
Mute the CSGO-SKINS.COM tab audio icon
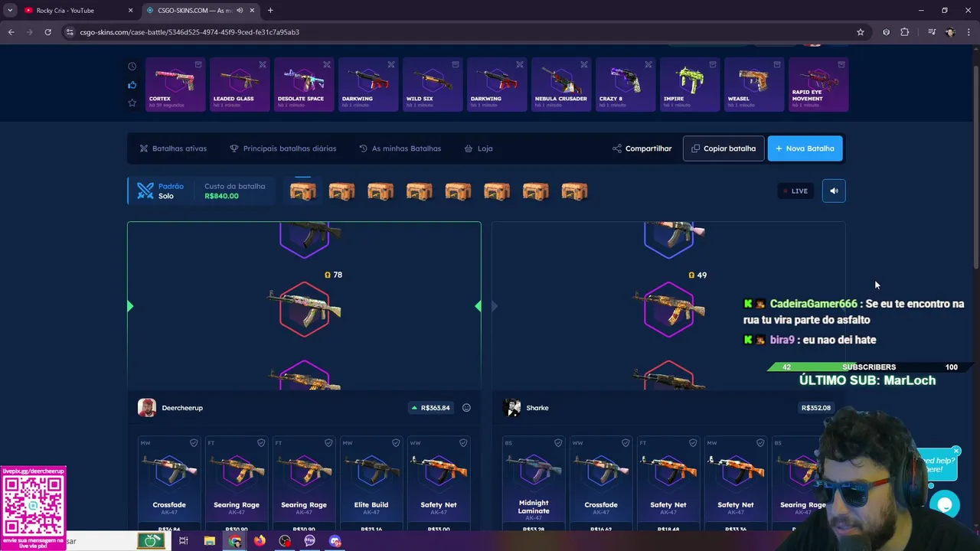click(240, 11)
